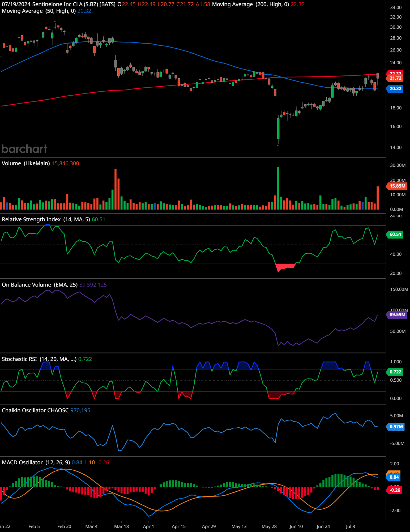This screenshot has width=410, height=532.
Task: Click the 1.000 Stochastic RSI axis label
Action: (x=396, y=362)
